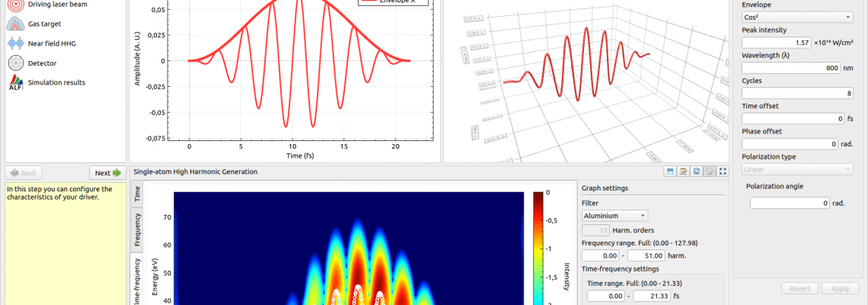Click the edit graph pencil icon
This screenshot has width=868, height=305.
pos(683,172)
